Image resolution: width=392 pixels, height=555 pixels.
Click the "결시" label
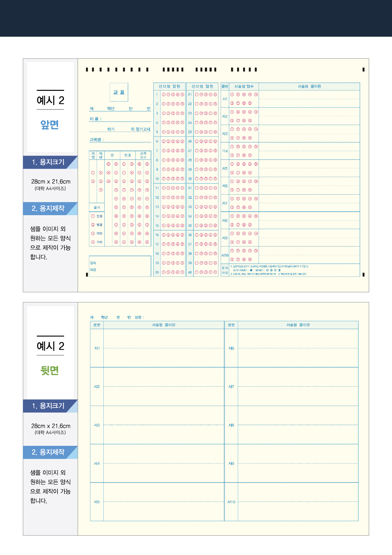97,207
